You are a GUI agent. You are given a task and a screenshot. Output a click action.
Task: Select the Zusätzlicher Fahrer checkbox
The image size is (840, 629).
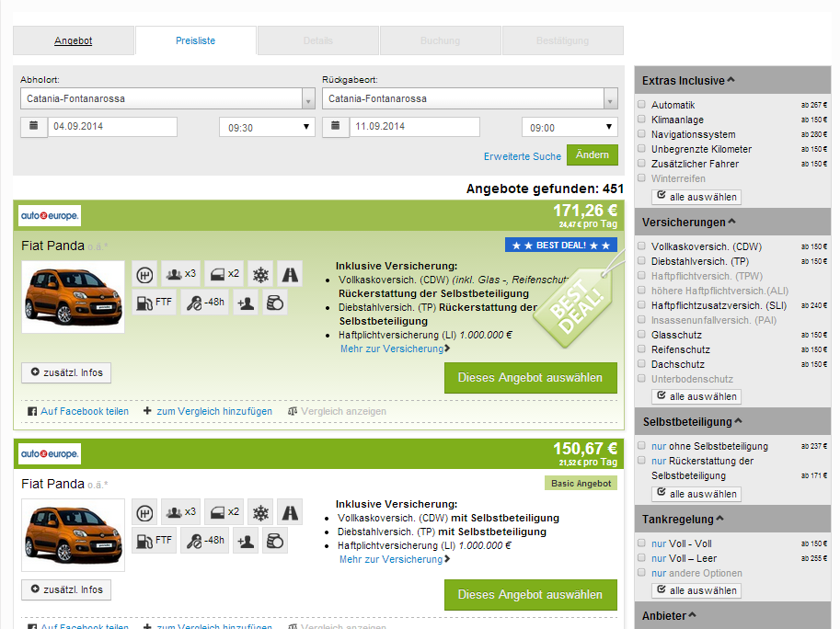pyautogui.click(x=642, y=164)
